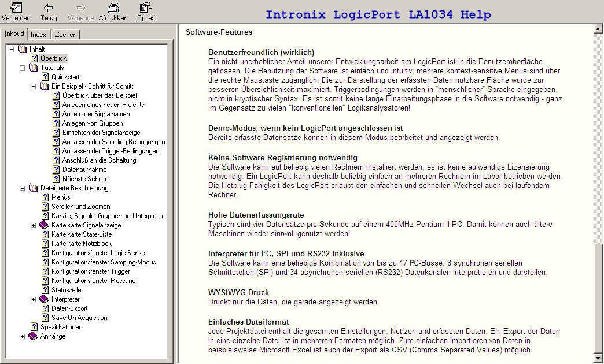
Task: Click the Tutorials open book icon
Action: coord(34,68)
